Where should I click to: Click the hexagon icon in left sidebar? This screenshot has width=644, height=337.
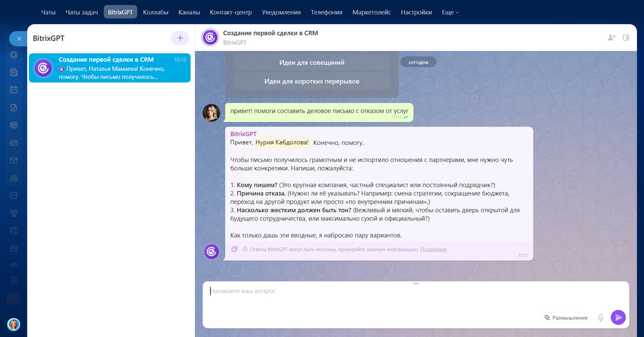pos(14,55)
